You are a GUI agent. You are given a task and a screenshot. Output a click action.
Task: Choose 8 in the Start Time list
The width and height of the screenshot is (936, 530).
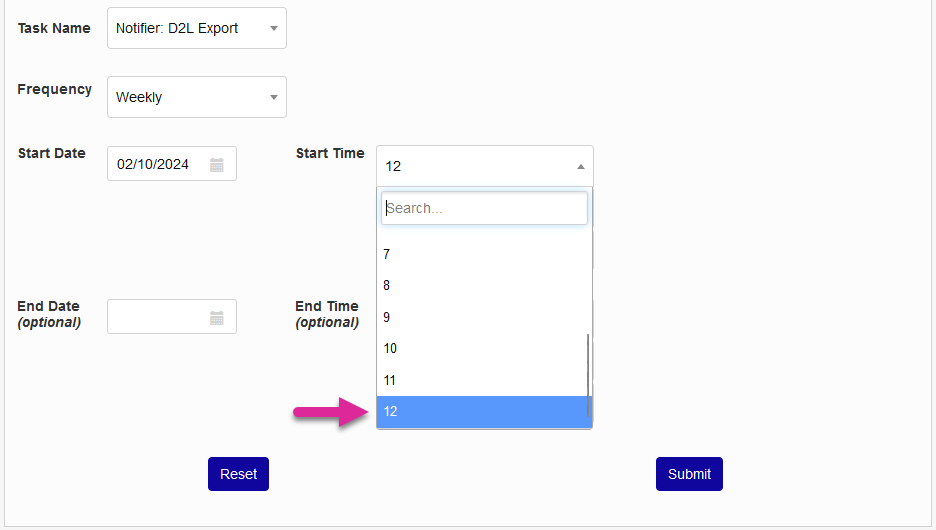480,286
